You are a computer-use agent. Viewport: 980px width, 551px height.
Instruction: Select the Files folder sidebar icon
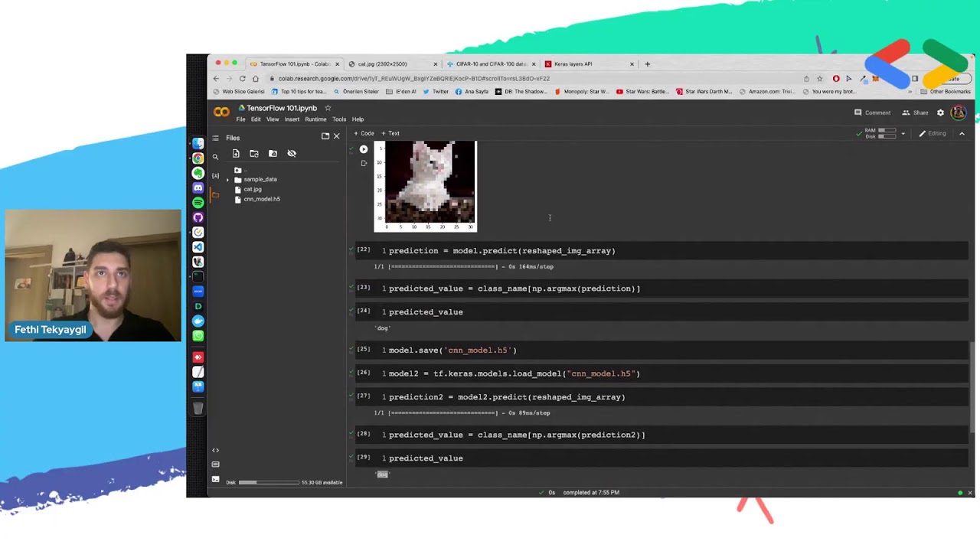[x=215, y=195]
